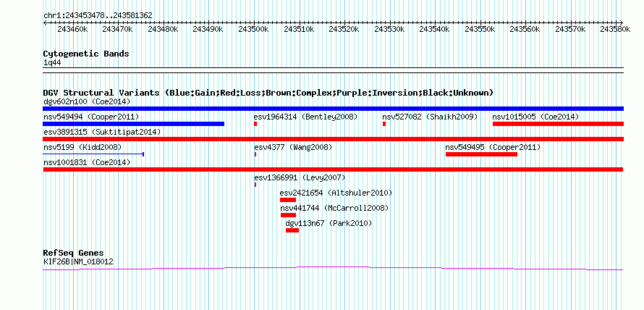This screenshot has height=310, width=644.
Task: Click the small red esv4377 marker
Action: coord(255,154)
